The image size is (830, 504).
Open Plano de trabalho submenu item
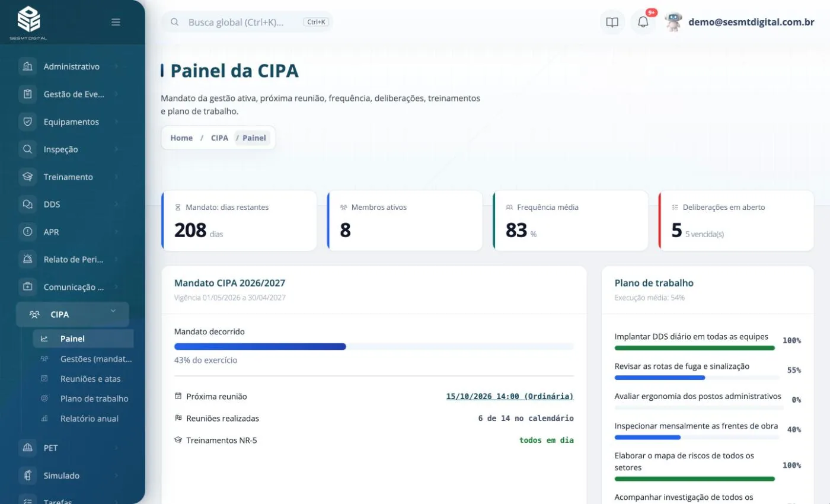(83, 398)
